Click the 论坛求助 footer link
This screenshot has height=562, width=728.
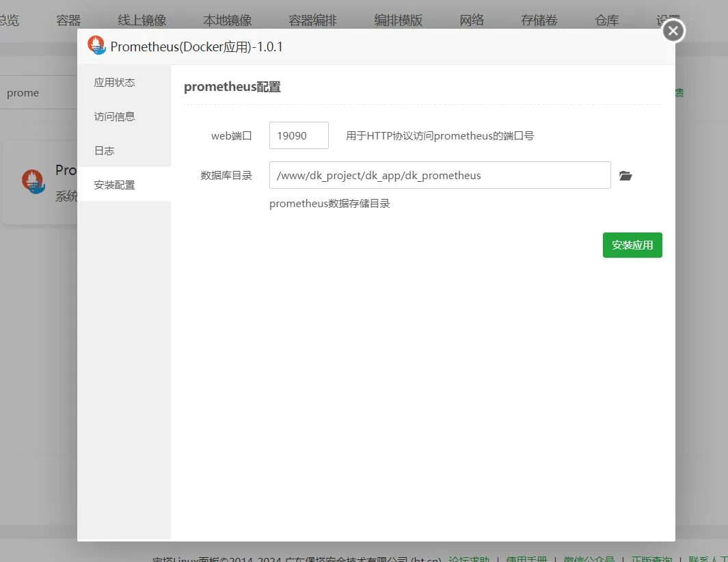[469, 559]
